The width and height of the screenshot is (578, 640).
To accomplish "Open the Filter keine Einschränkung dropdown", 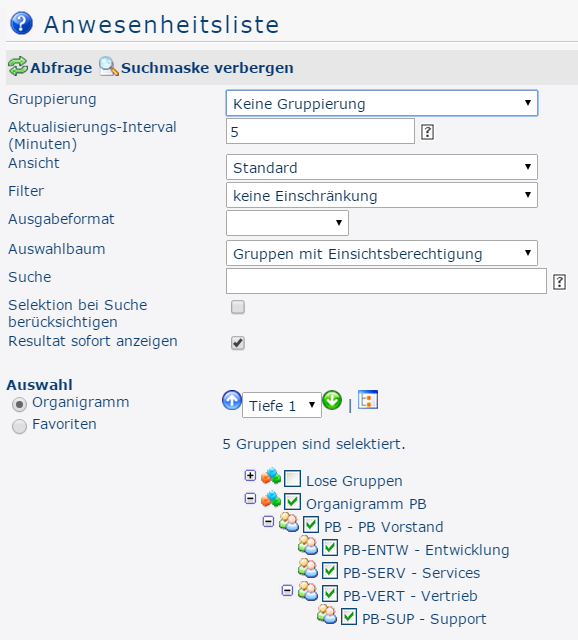I will (382, 195).
